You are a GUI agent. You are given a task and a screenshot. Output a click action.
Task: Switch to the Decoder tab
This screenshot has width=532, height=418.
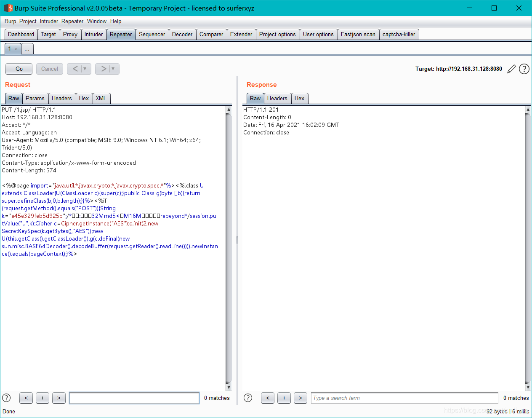[x=182, y=35]
